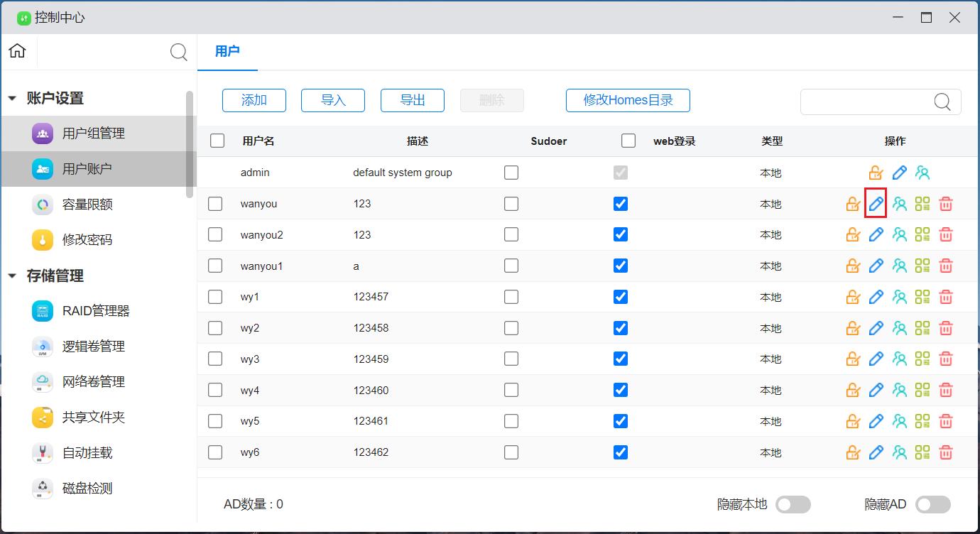The image size is (980, 534).
Task: Click the 修改Homes目录 button
Action: 628,100
